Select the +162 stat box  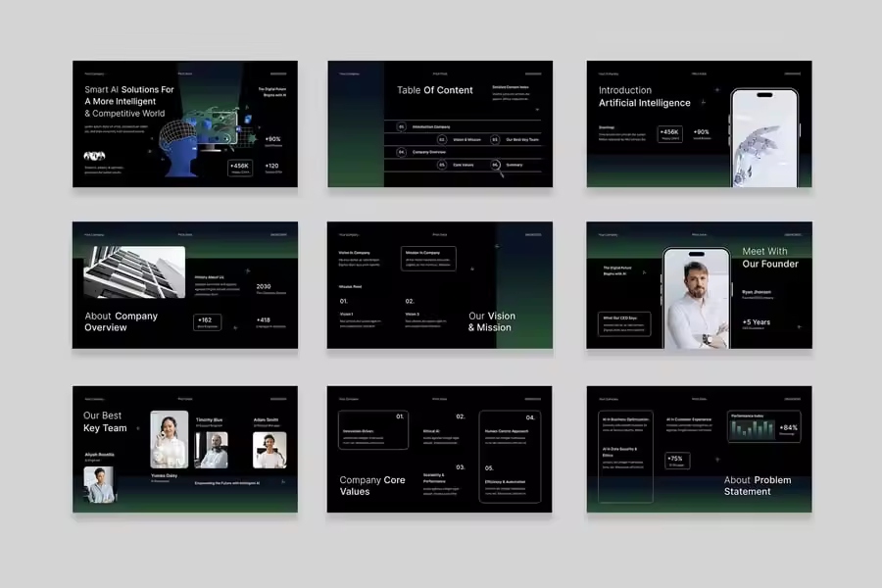click(x=207, y=322)
